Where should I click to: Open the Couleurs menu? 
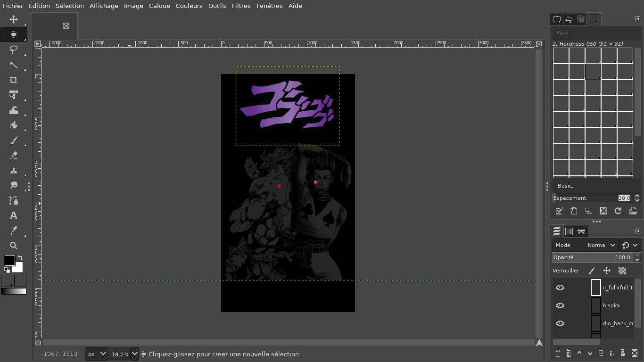pos(189,6)
